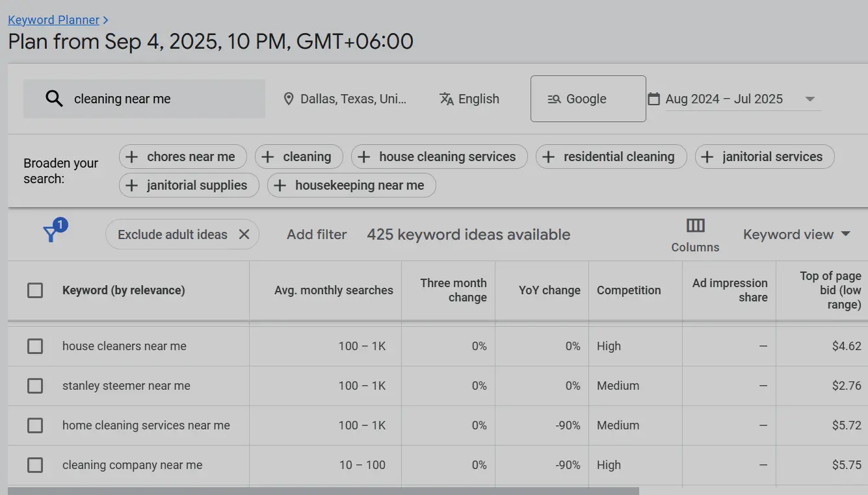
Task: Click the location pin icon
Action: tap(289, 99)
